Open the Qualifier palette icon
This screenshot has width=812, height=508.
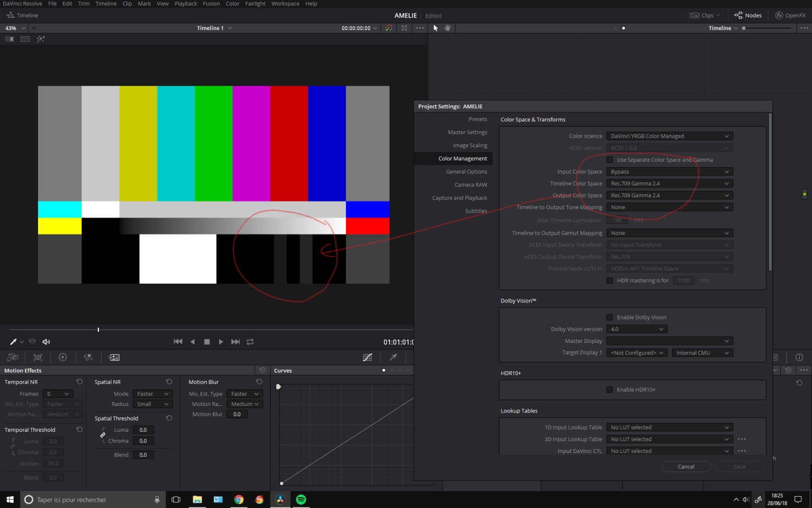coord(393,357)
